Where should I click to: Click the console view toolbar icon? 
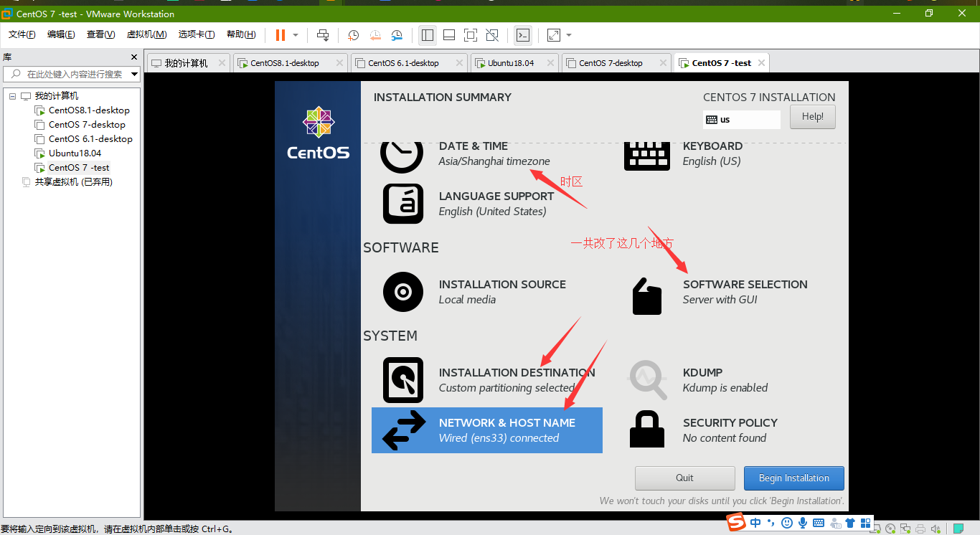point(523,35)
